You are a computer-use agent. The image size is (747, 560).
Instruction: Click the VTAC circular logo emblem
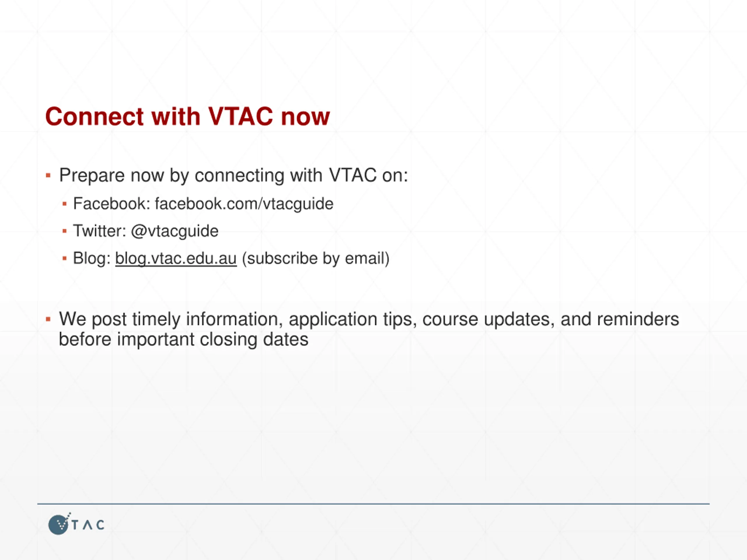pos(59,524)
